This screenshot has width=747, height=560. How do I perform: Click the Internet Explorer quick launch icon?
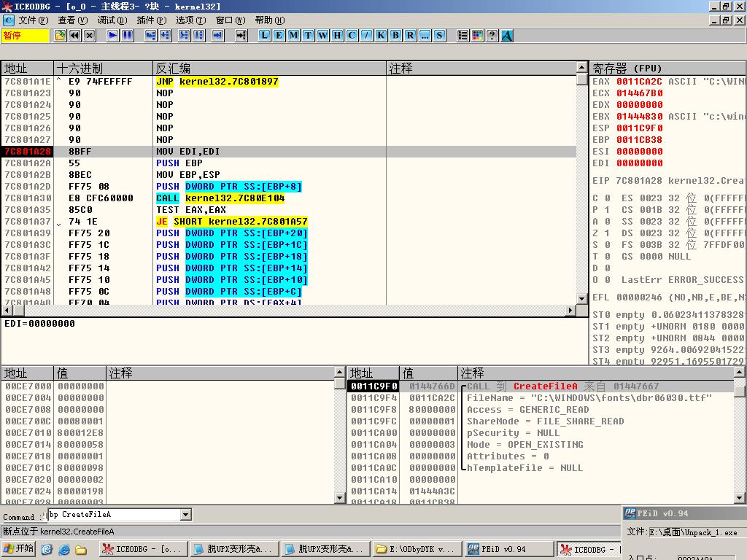64,550
